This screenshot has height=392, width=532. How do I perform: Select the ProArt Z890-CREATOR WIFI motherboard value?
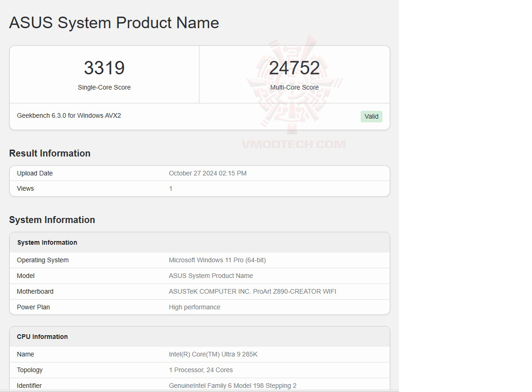253,291
